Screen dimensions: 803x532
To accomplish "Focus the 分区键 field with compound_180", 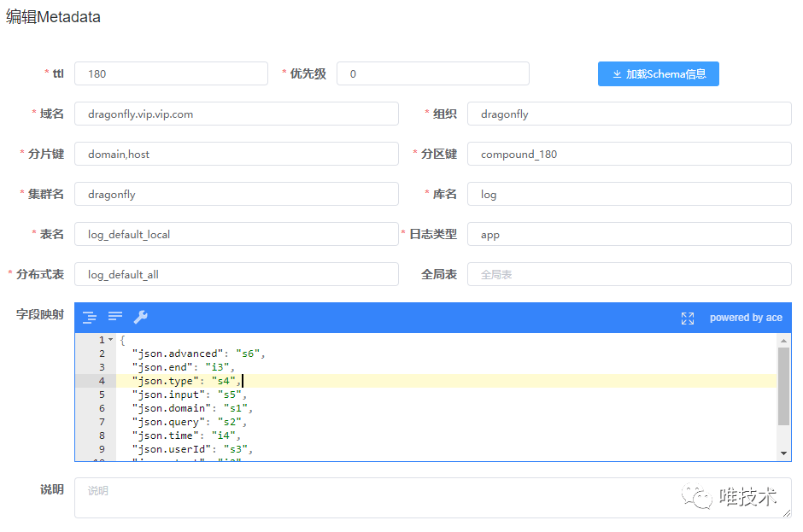I will point(629,155).
